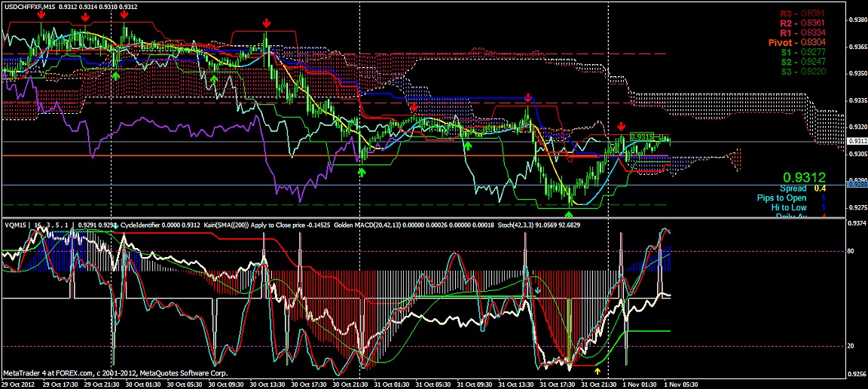The image size is (868, 389).
Task: Select the red sell arrow touching the thick blue line
Action: tap(528, 97)
